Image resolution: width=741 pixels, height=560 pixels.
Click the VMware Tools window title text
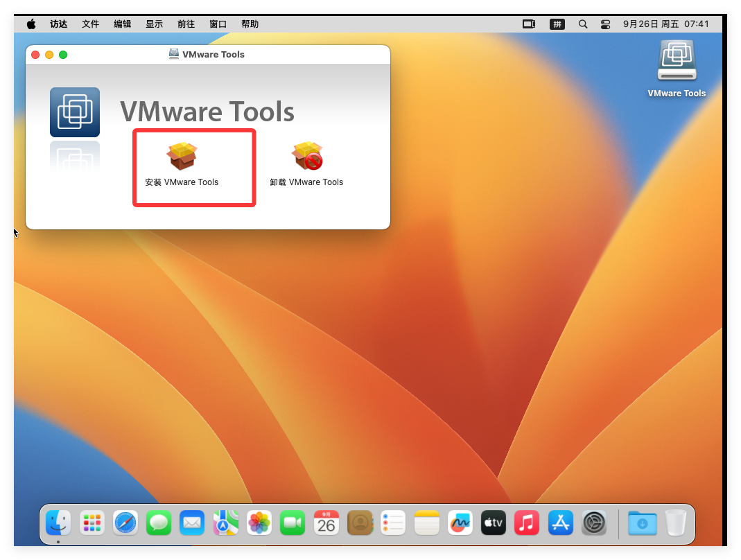[x=213, y=54]
